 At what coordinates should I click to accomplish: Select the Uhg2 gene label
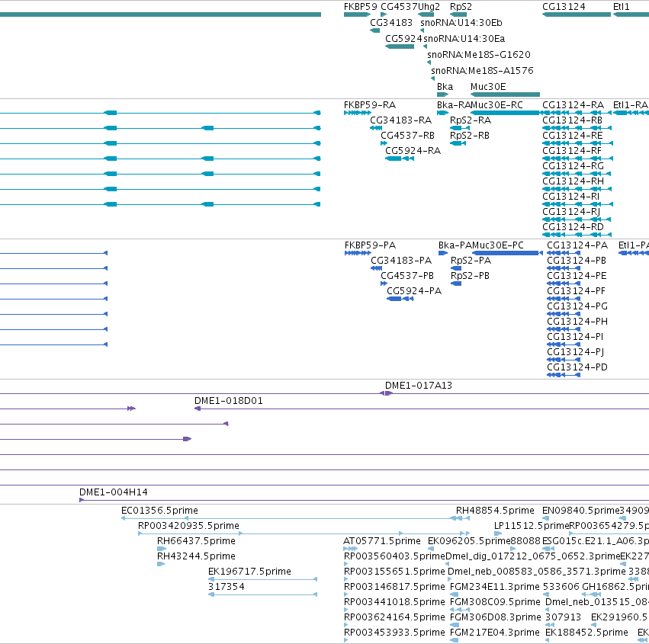[429, 7]
